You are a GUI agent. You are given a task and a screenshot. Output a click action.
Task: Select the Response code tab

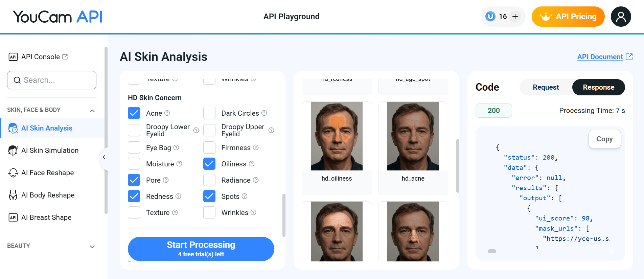[x=598, y=87]
